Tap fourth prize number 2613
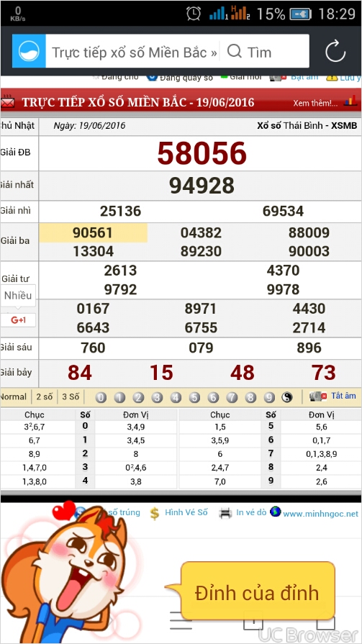 tap(120, 271)
